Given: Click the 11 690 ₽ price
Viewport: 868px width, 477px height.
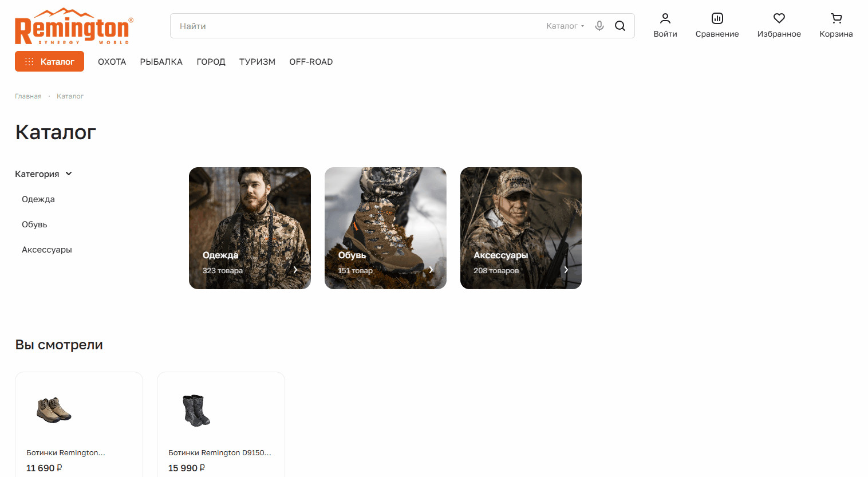Looking at the screenshot, I should click(x=44, y=468).
